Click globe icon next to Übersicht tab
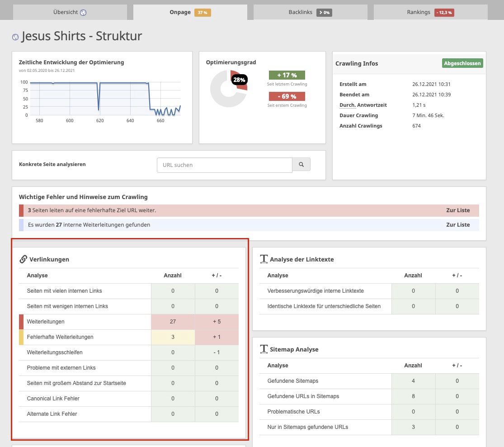Screen dimensions: 504x447 click(x=83, y=13)
